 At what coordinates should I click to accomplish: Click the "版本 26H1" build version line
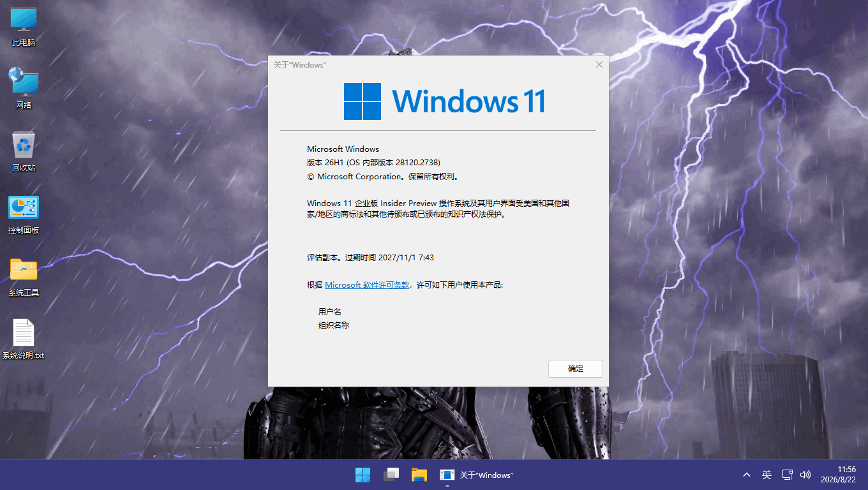[x=373, y=163]
